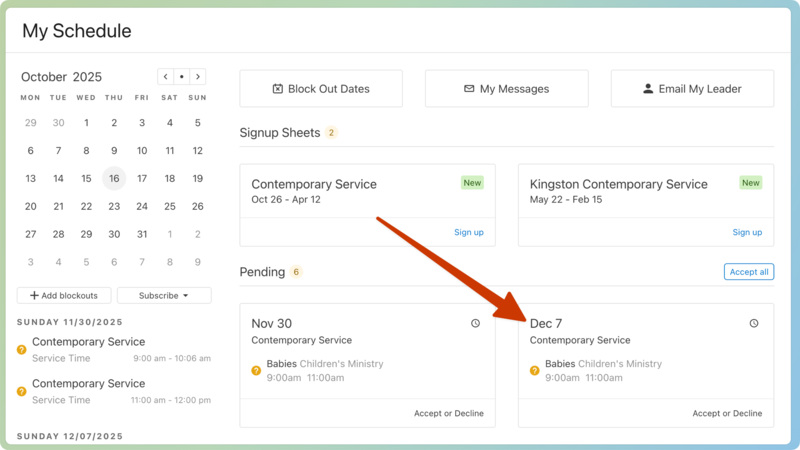Viewport: 800px width, 450px height.
Task: Click the Add blockouts button
Action: [x=64, y=296]
